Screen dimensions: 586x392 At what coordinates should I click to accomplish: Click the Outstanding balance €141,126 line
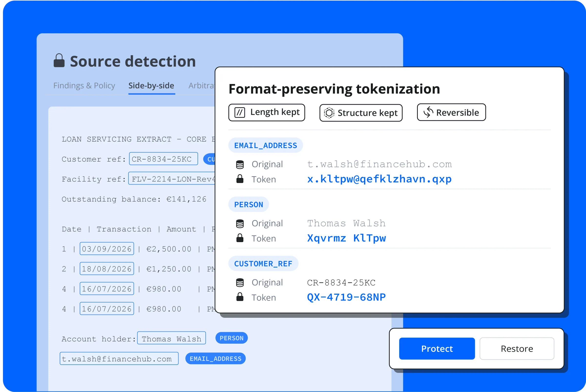(x=134, y=199)
